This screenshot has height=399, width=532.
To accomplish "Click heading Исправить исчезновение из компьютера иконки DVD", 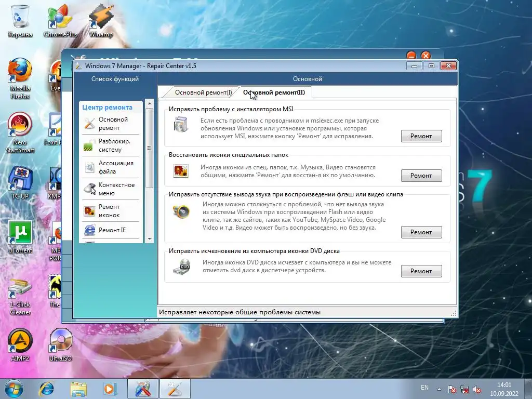I will point(254,251).
